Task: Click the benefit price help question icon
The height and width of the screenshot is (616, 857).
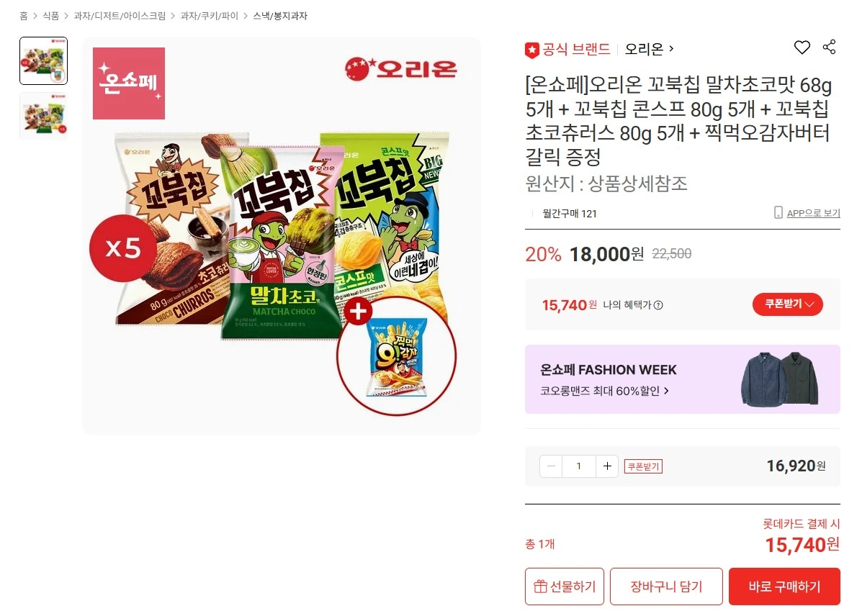Action: [659, 305]
